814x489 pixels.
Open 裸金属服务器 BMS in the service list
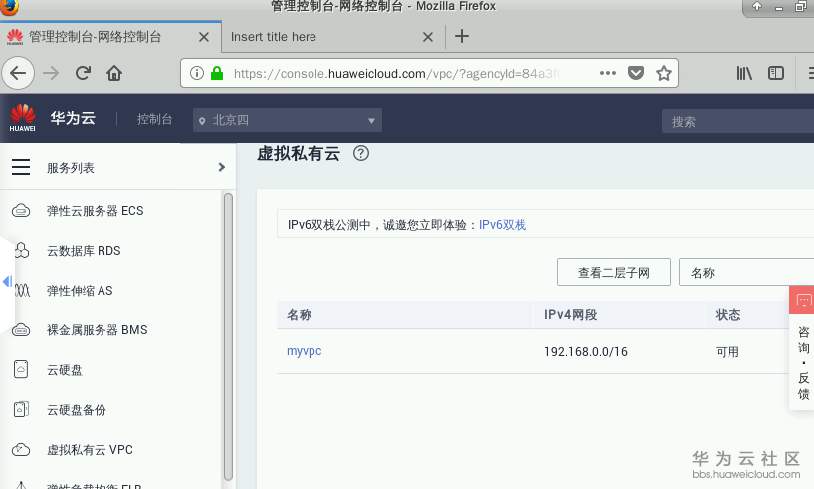tap(97, 330)
